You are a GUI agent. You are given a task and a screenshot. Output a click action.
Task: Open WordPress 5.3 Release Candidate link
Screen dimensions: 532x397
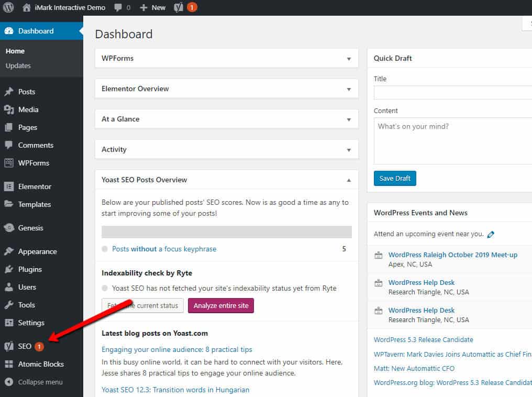424,339
